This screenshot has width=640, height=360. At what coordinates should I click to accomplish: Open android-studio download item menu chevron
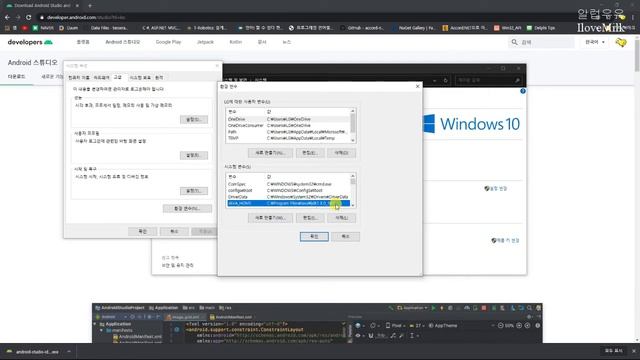(x=69, y=351)
